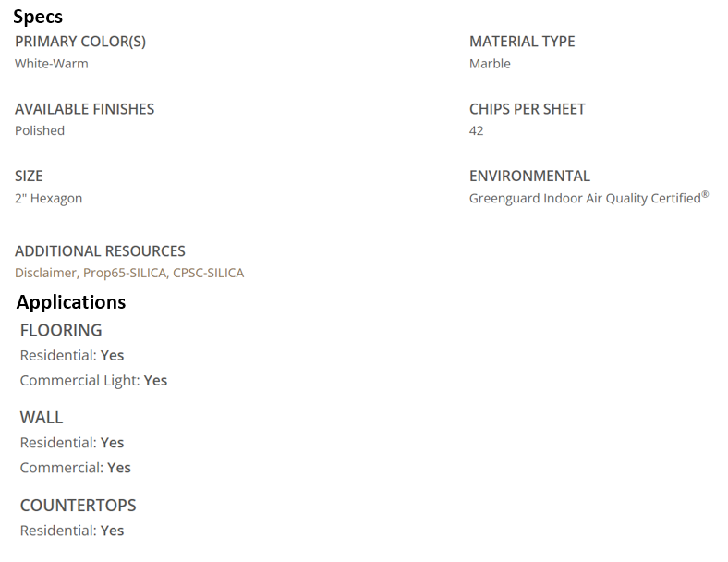This screenshot has height=562, width=728.
Task: Click the ADDITIONAL RESOURCES label
Action: click(100, 250)
